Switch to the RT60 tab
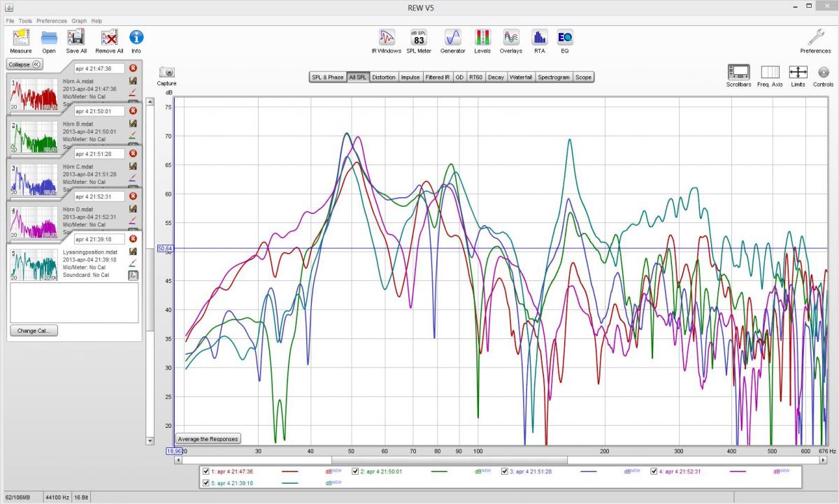Image resolution: width=839 pixels, height=504 pixels. pos(476,77)
